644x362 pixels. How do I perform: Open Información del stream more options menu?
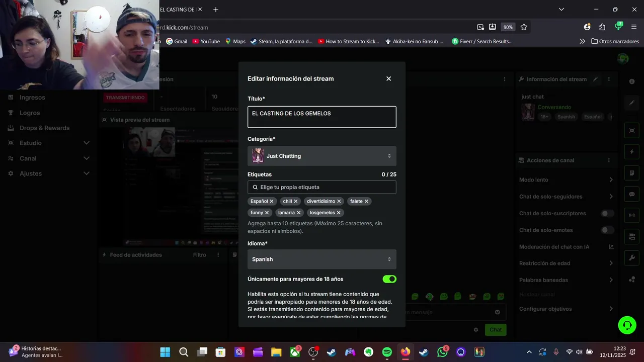(609, 79)
